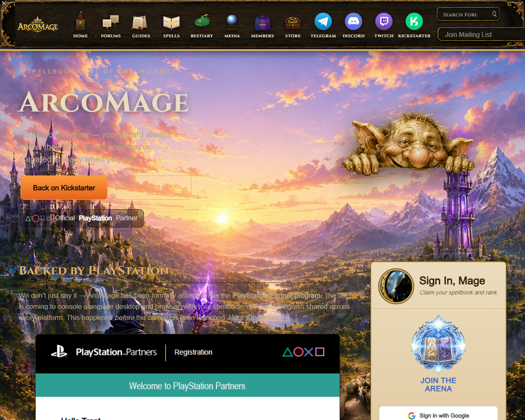Open the Home tower icon
Screen dimensions: 525x420
click(x=80, y=21)
